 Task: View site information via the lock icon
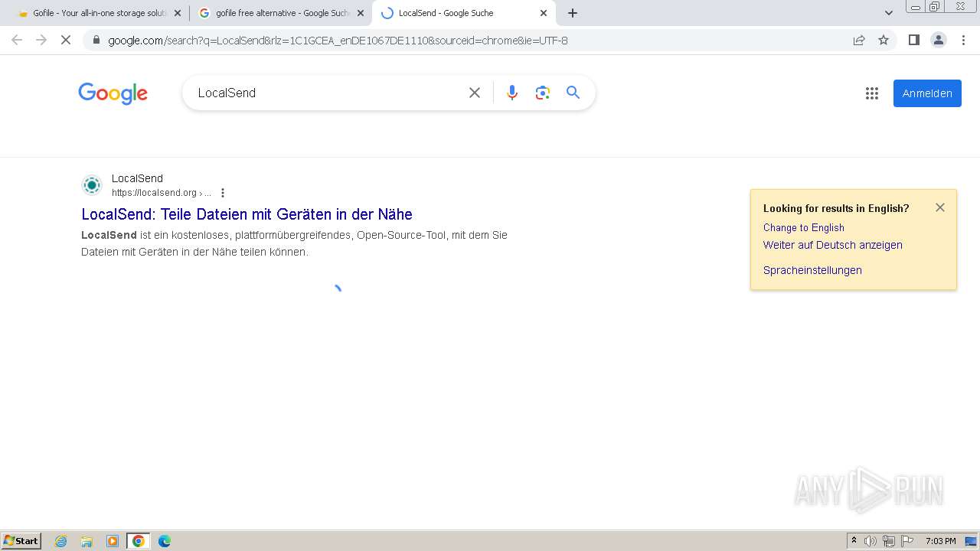[x=96, y=40]
